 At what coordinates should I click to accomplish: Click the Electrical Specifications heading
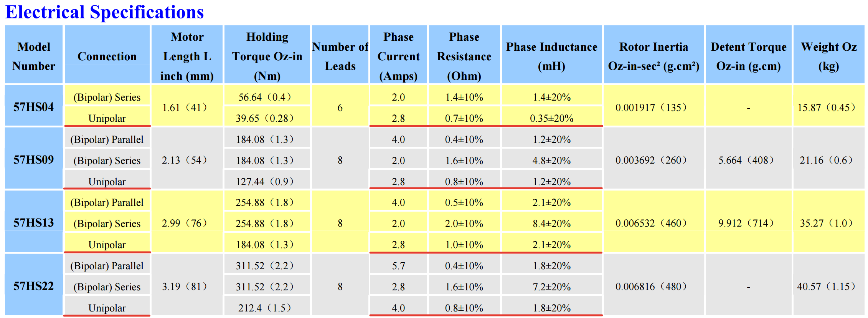click(104, 12)
